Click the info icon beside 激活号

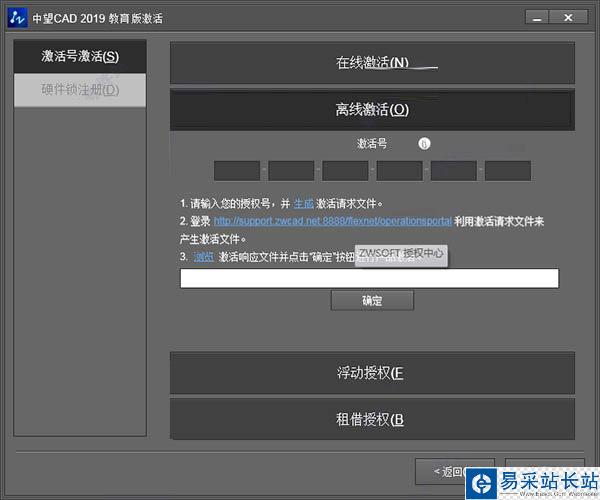tap(424, 144)
